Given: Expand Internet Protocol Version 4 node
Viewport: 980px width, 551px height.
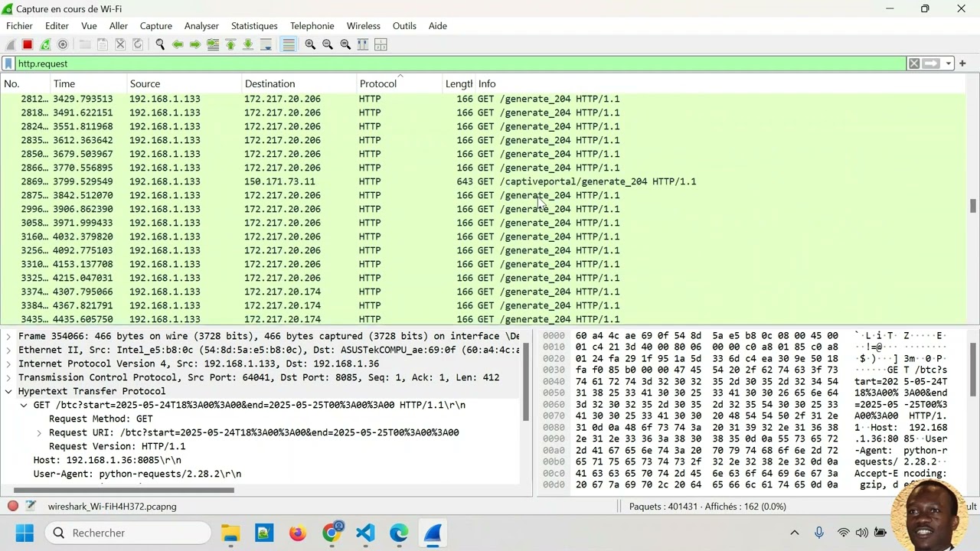Looking at the screenshot, I should click(8, 364).
